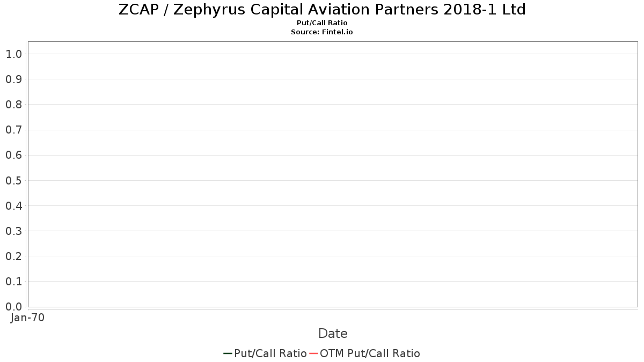
Task: Click the ZCAP Zephyrus Capital chart title
Action: pos(322,10)
